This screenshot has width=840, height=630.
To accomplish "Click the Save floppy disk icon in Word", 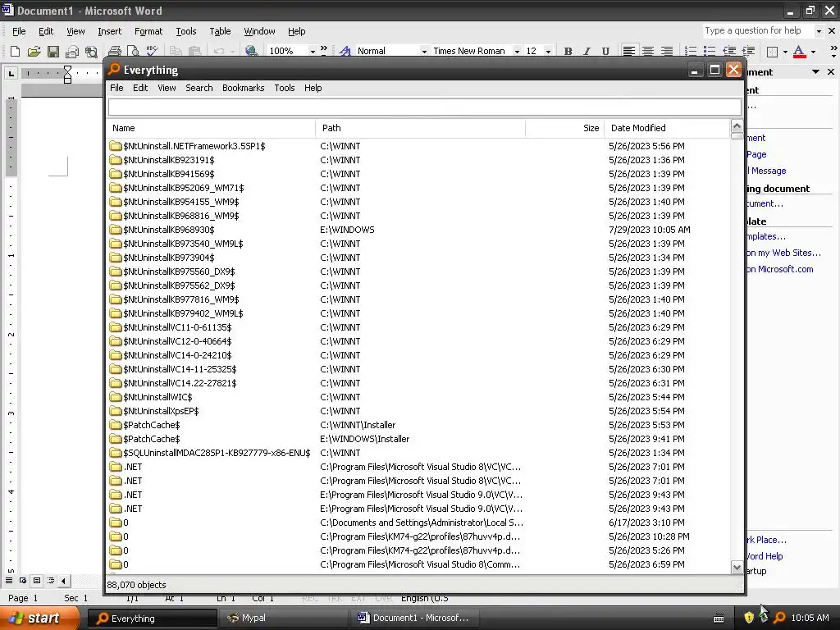I will pyautogui.click(x=53, y=51).
